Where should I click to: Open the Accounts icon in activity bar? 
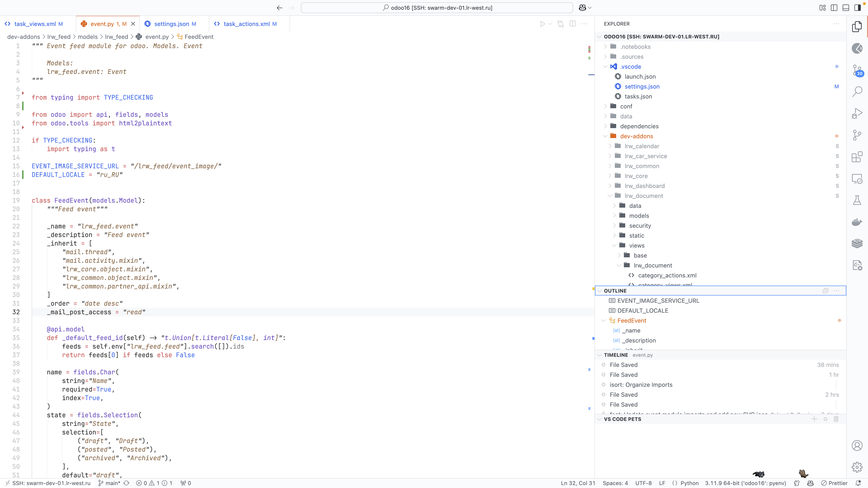pyautogui.click(x=857, y=446)
